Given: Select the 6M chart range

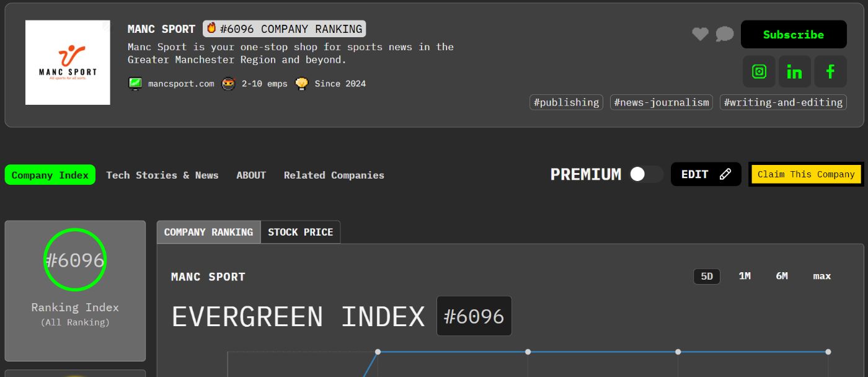Looking at the screenshot, I should point(782,277).
